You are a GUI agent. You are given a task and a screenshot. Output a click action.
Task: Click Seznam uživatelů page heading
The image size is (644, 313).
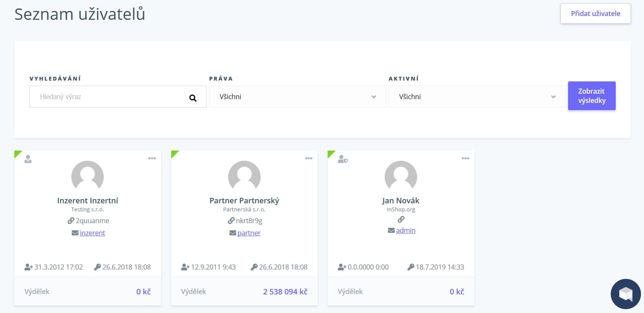(80, 14)
